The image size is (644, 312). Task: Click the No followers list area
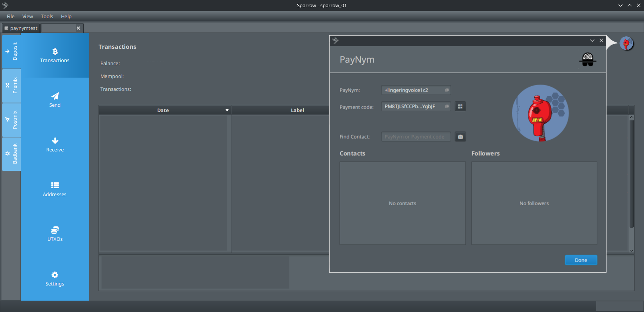[534, 203]
